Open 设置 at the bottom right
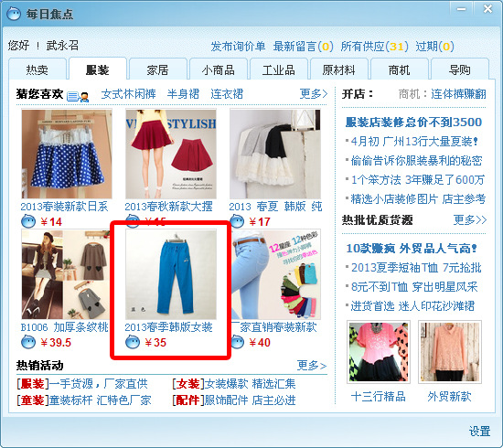This screenshot has height=448, width=503. pos(479,431)
